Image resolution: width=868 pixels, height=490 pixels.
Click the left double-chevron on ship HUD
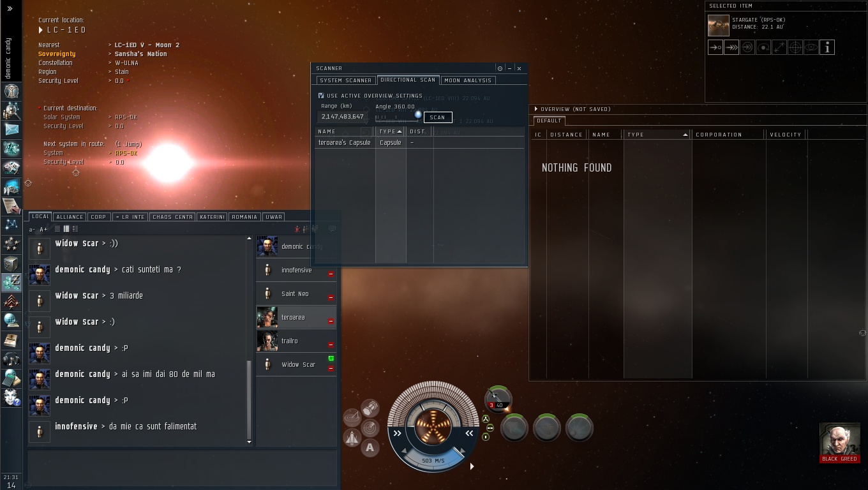point(397,433)
